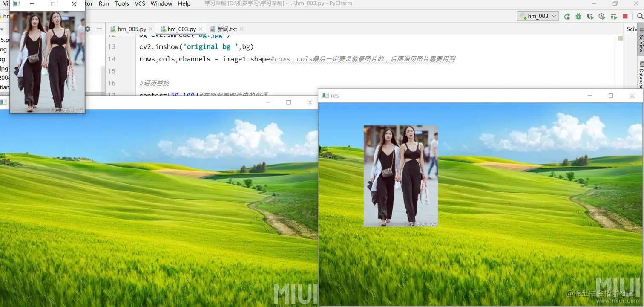This screenshot has height=307, width=644.
Task: Run hm_003 with coverage icon
Action: [590, 16]
